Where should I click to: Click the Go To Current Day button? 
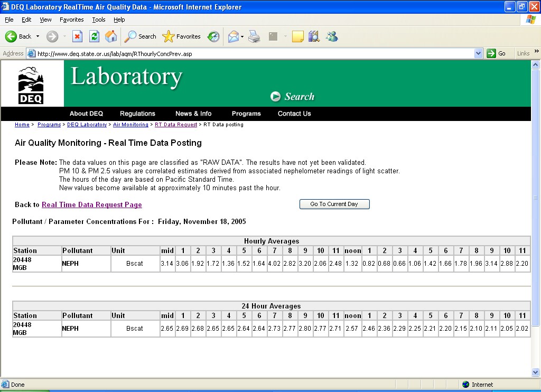coord(334,204)
